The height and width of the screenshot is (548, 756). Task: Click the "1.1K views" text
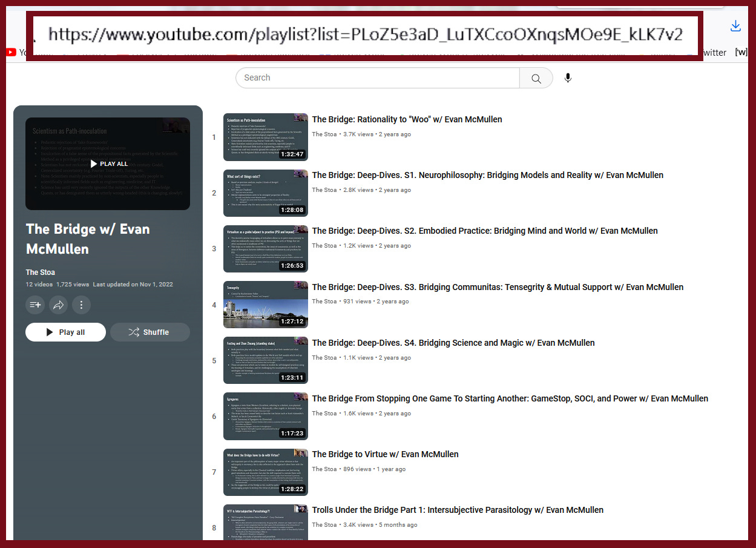[x=358, y=358]
